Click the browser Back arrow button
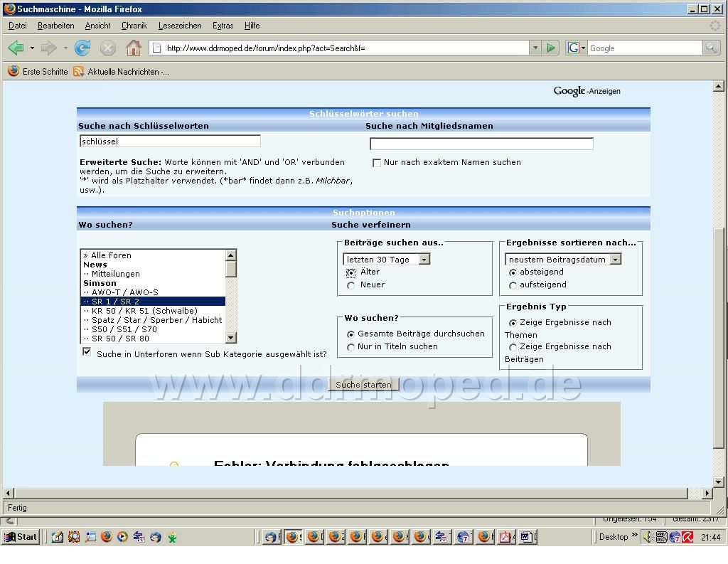The image size is (728, 564). click(16, 48)
